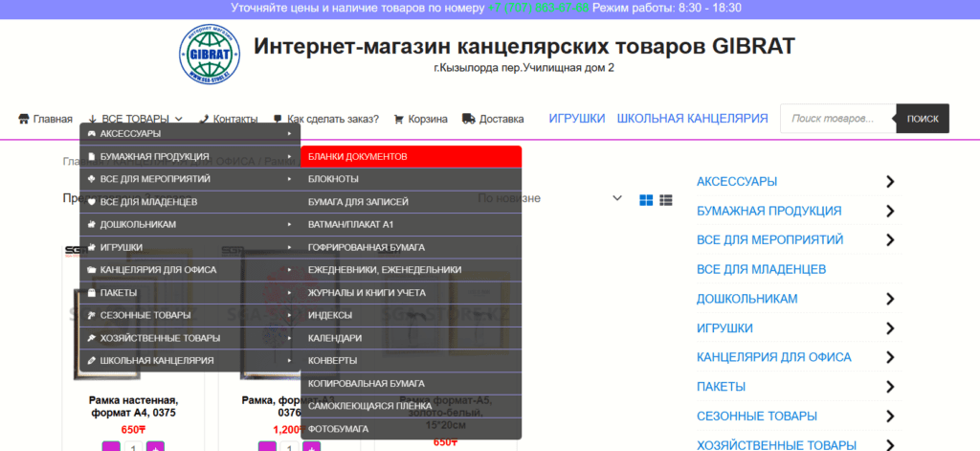Click the pencil icon of ШКОЛЬНАЯ КАНЦЕЛЯРИЯ menu
The width and height of the screenshot is (980, 451).
(91, 361)
